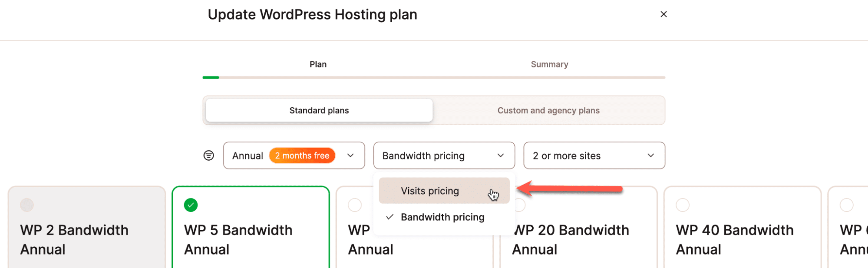Choose "Bandwidth pricing" in the open menu
868x268 pixels.
coord(442,217)
